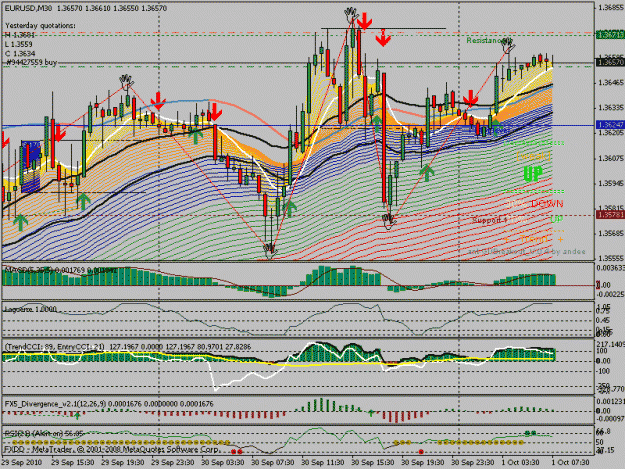This screenshot has height=469, width=625.
Task: Select the '29 Sep 23:30' time axis label
Action: pyautogui.click(x=173, y=462)
